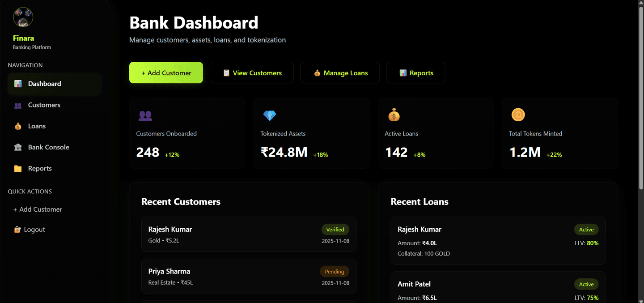The height and width of the screenshot is (303, 644).
Task: Click the Bank Console building icon
Action: [18, 147]
